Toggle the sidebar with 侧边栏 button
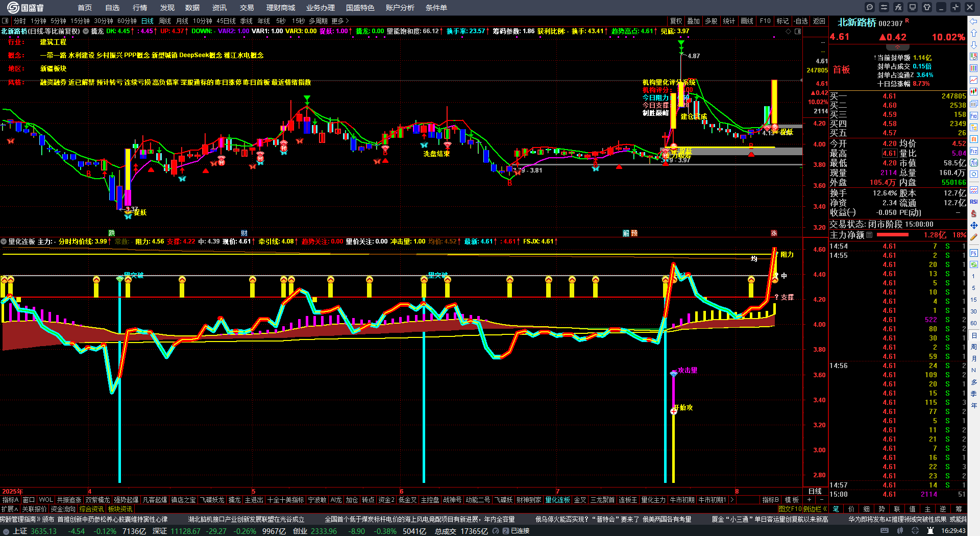The image size is (980, 536). 815,508
